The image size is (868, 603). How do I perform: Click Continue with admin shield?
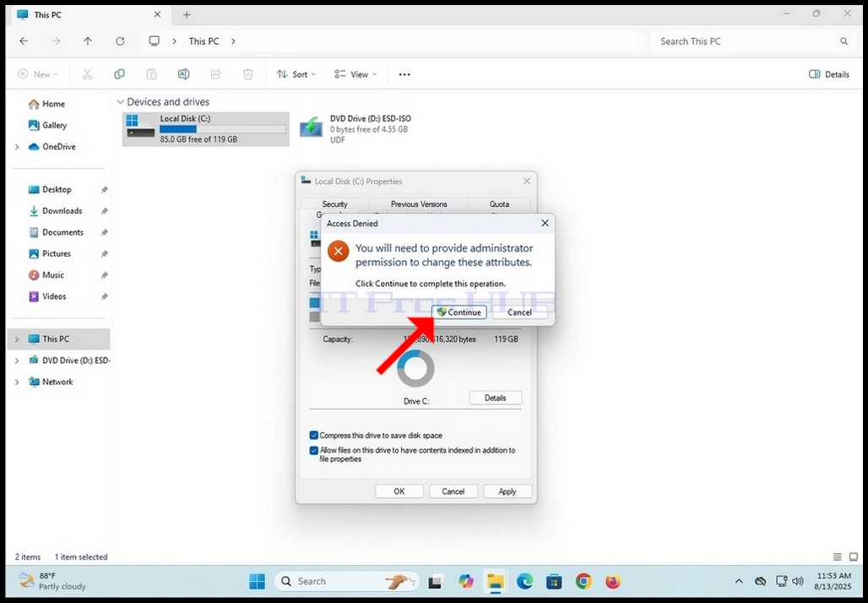point(459,312)
